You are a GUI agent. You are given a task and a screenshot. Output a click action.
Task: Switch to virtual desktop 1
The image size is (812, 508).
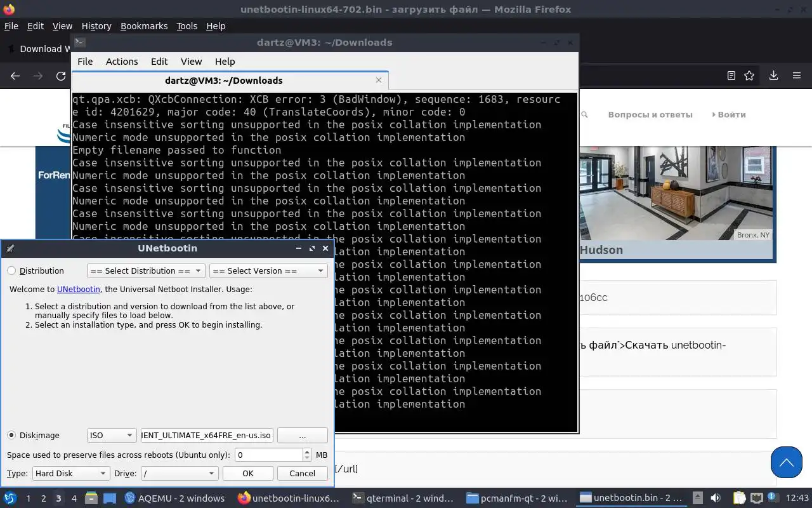tap(28, 498)
